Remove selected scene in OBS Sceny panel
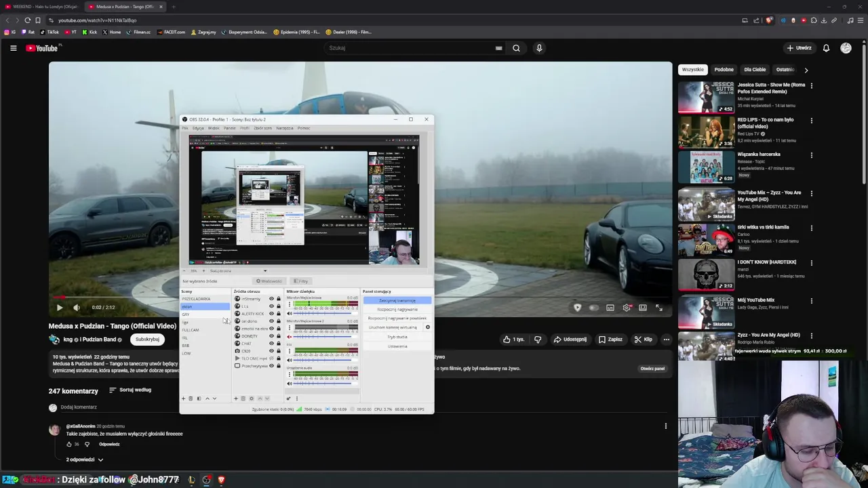 pos(191,399)
